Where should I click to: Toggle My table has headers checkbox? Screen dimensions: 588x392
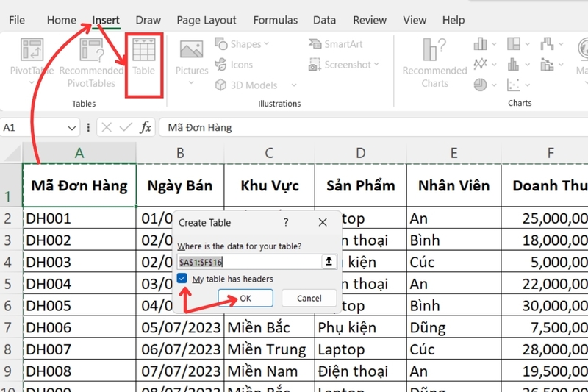(x=182, y=278)
